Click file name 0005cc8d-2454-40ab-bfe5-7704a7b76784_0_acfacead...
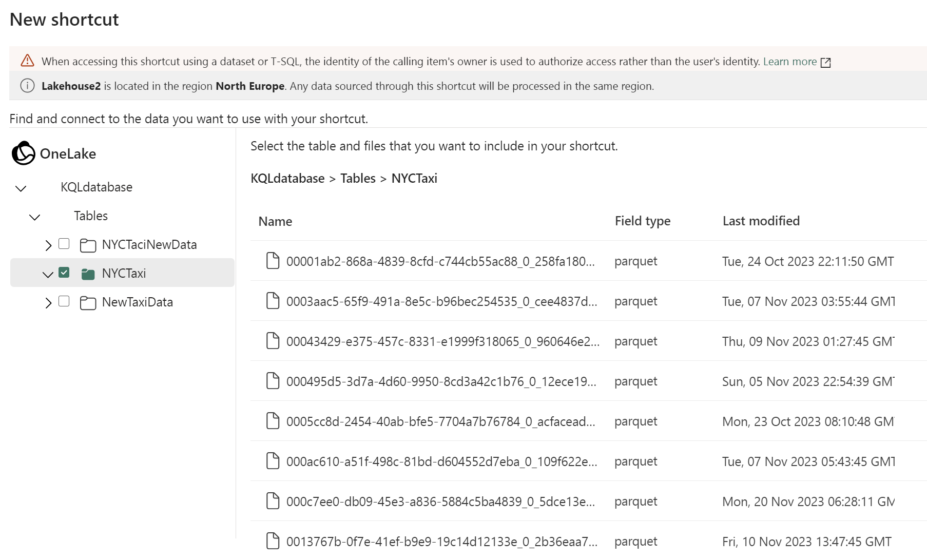Image resolution: width=927 pixels, height=560 pixels. click(441, 421)
